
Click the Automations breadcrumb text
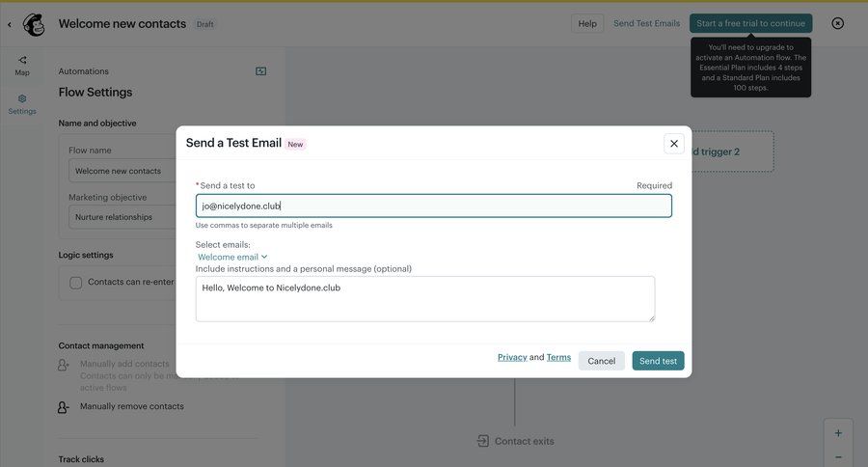pos(84,70)
